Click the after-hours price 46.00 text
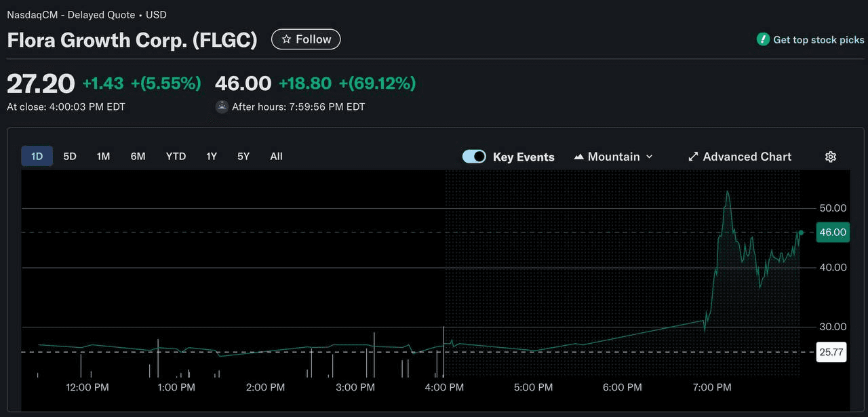This screenshot has width=868, height=417. 243,83
